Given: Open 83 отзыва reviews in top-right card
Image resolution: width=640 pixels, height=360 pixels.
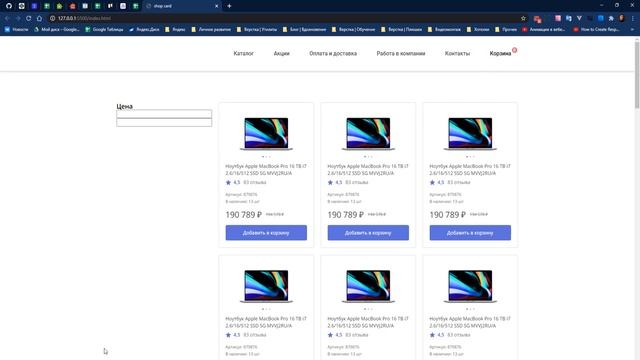Looking at the screenshot, I should (459, 182).
